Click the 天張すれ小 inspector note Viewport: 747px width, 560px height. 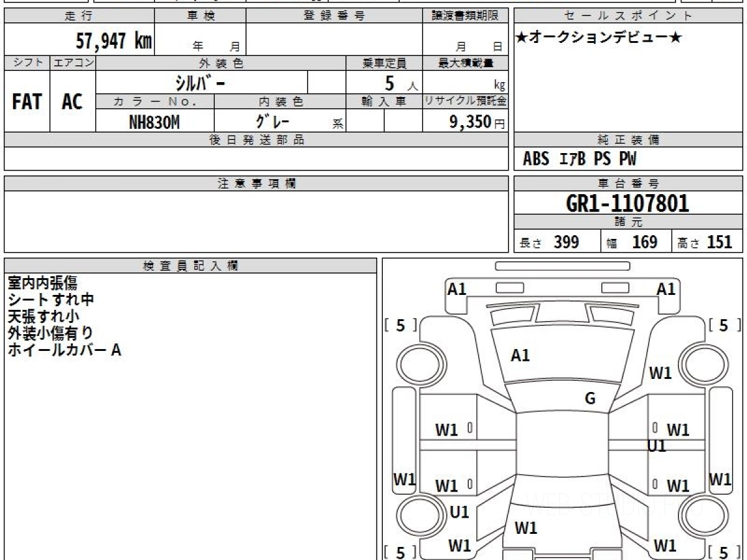pyautogui.click(x=43, y=316)
